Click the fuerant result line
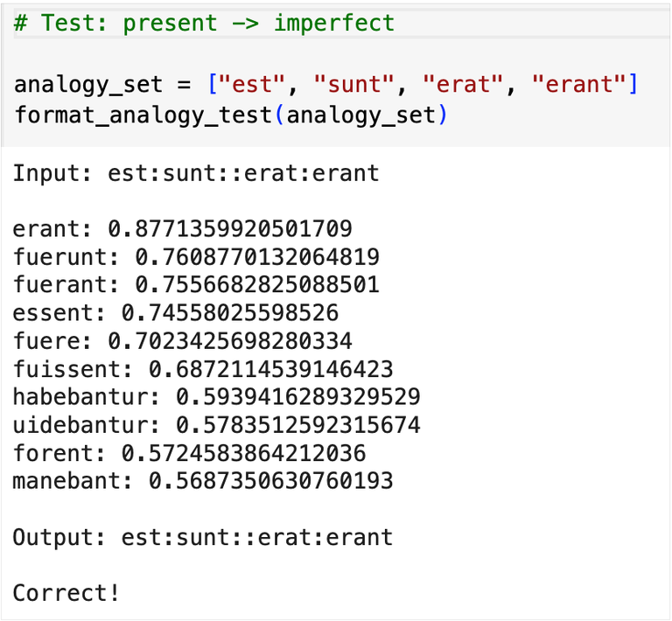 point(196,285)
